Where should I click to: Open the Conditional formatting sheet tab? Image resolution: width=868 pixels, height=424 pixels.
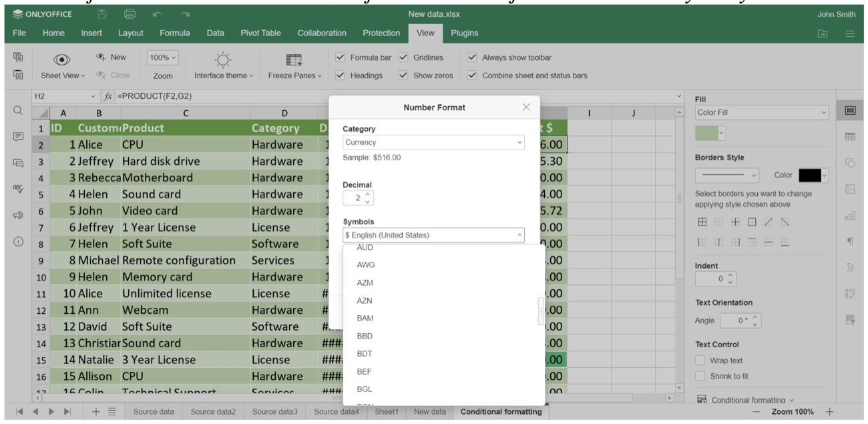(x=501, y=412)
